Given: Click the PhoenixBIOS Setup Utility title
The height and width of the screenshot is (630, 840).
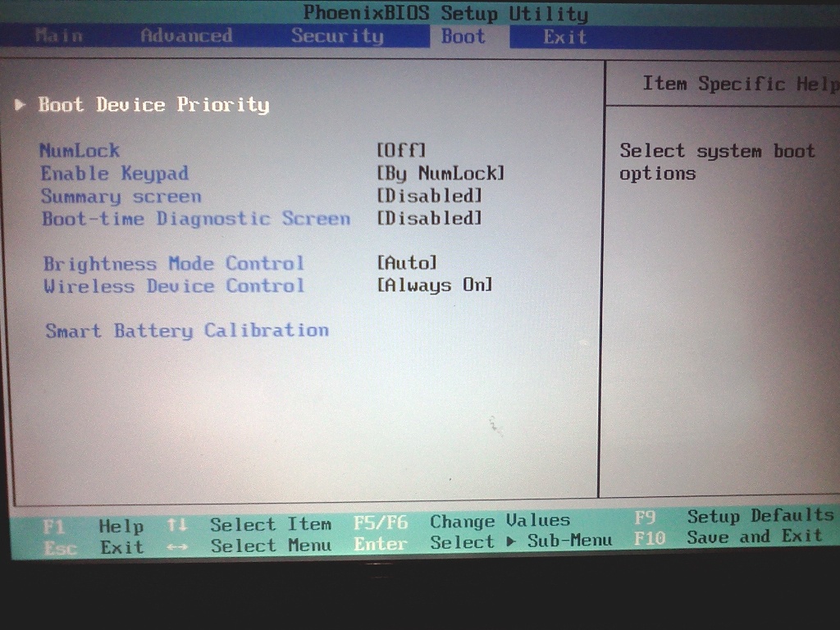Looking at the screenshot, I should [x=445, y=13].
